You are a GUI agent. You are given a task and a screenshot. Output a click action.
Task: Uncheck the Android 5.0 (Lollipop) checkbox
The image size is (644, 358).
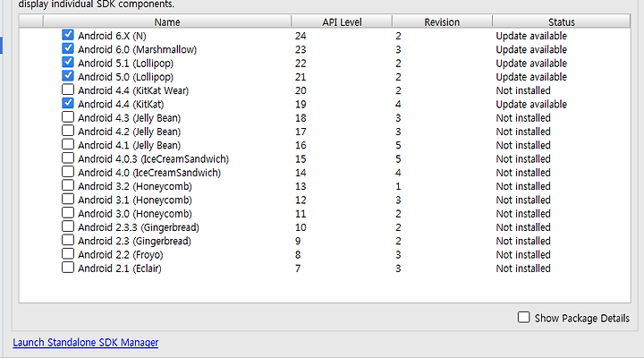point(68,76)
